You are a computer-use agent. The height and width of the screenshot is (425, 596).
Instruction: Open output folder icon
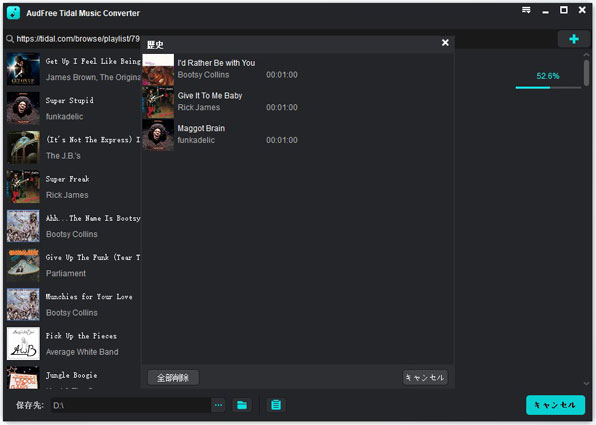[x=242, y=405]
